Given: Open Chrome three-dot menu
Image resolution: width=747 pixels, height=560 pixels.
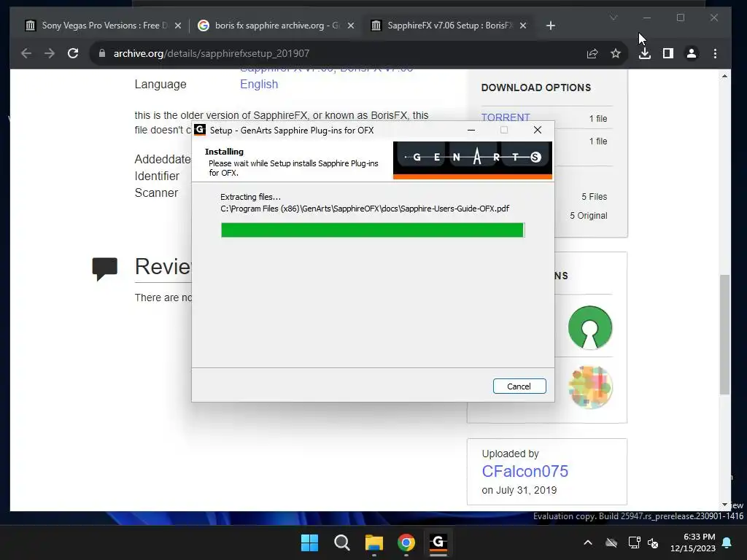Looking at the screenshot, I should [x=715, y=53].
